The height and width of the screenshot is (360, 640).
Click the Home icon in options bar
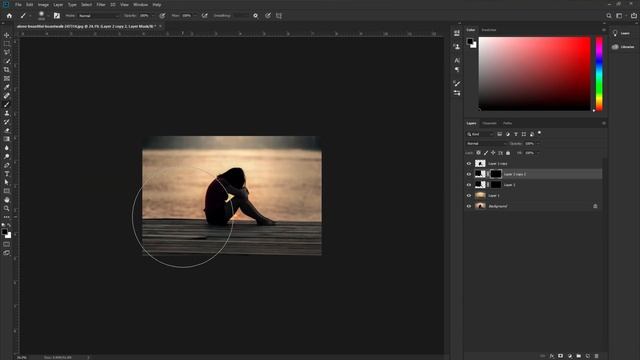coord(9,16)
